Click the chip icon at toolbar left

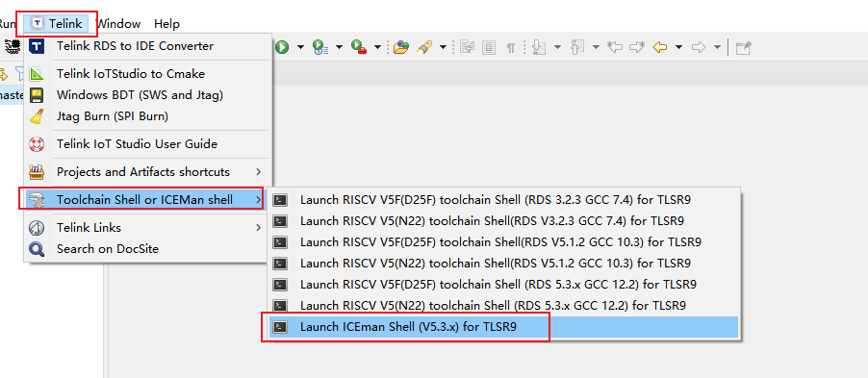(x=12, y=46)
